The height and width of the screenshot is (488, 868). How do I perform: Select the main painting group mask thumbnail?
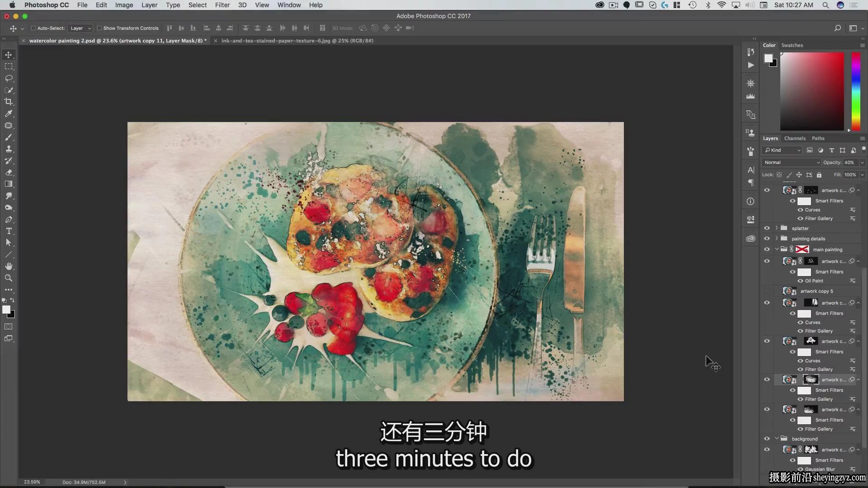tap(802, 249)
